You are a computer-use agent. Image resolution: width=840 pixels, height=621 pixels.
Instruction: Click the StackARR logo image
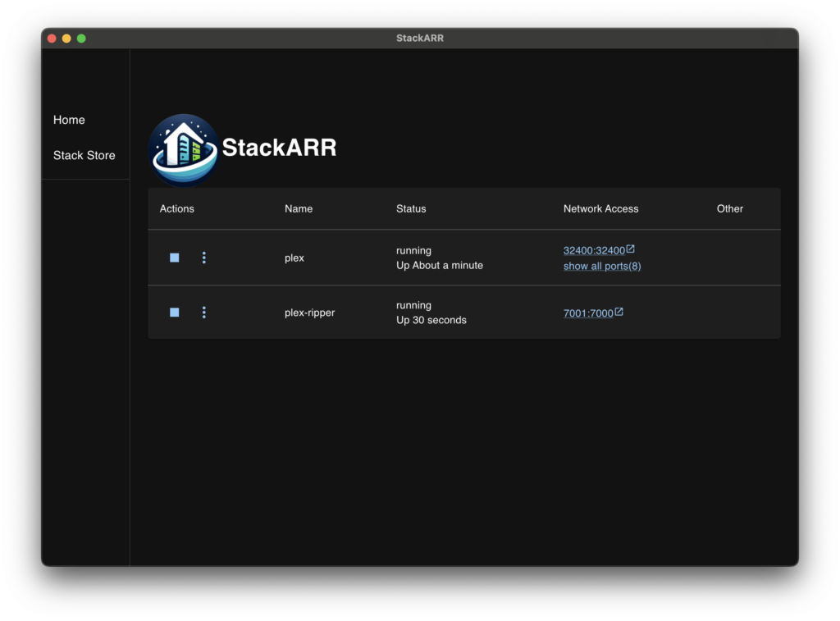(x=184, y=150)
